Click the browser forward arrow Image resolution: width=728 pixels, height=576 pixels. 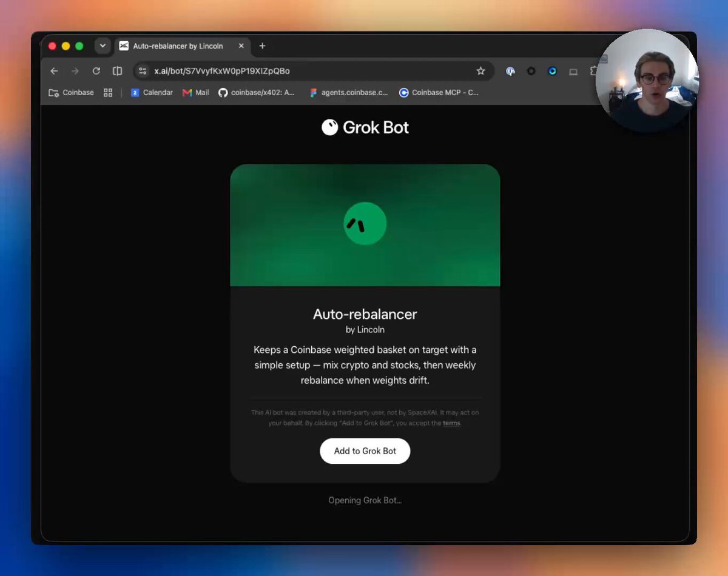coord(75,71)
